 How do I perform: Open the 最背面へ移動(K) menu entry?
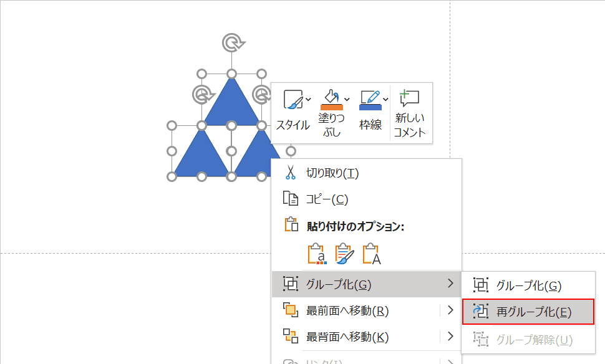(x=355, y=337)
